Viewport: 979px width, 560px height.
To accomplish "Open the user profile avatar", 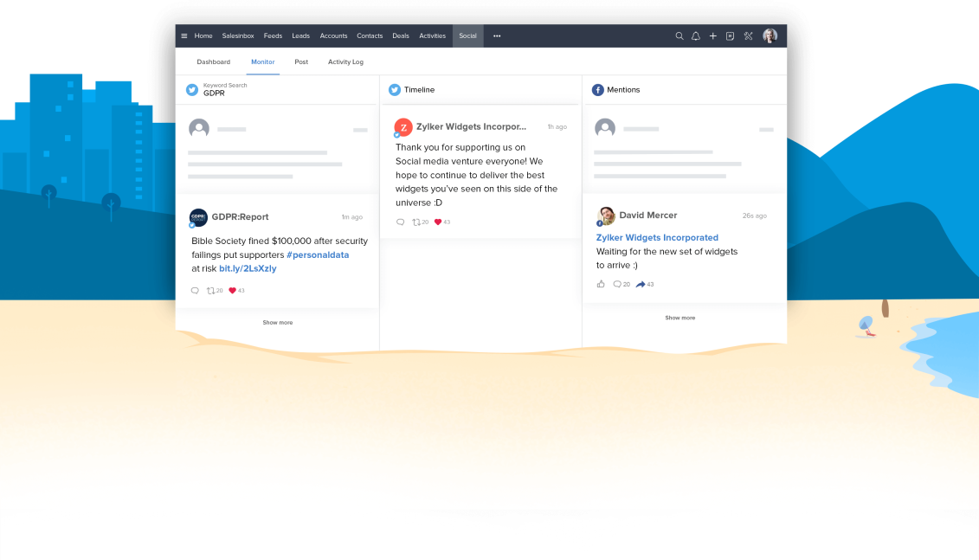I will click(x=770, y=36).
